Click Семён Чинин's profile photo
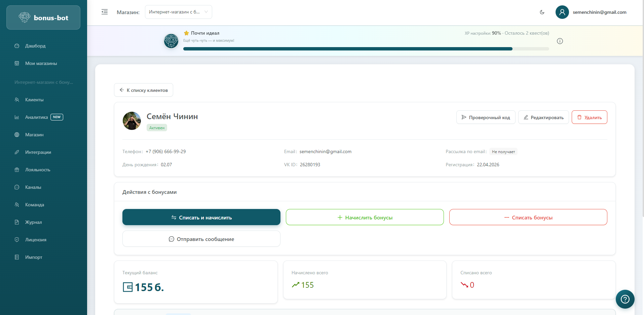The image size is (644, 315). 132,121
